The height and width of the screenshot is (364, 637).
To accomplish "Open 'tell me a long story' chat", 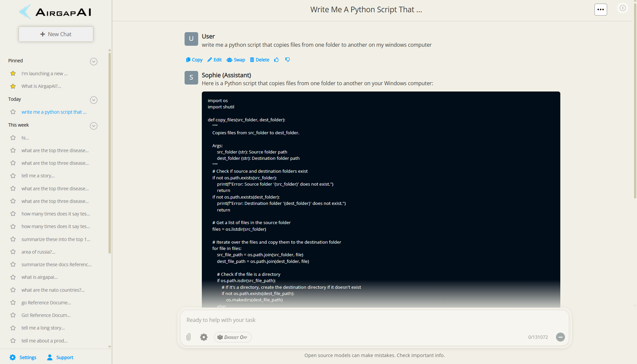I will 43,328.
